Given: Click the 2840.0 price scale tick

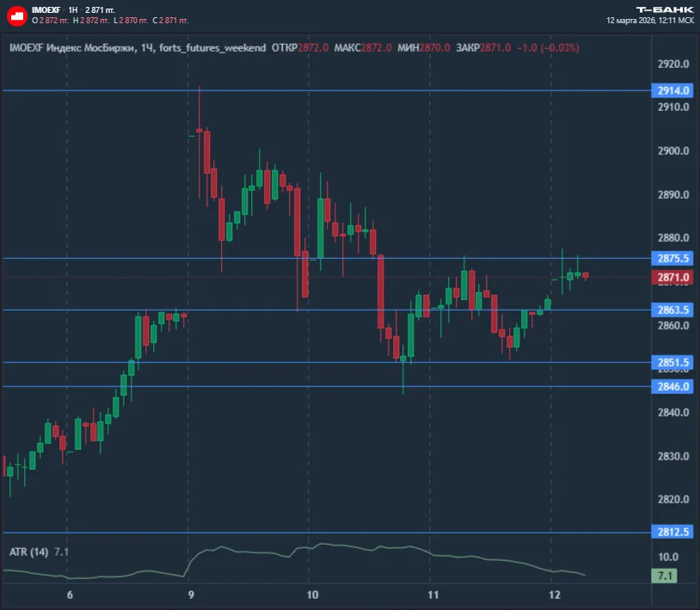Looking at the screenshot, I should click(x=673, y=412).
